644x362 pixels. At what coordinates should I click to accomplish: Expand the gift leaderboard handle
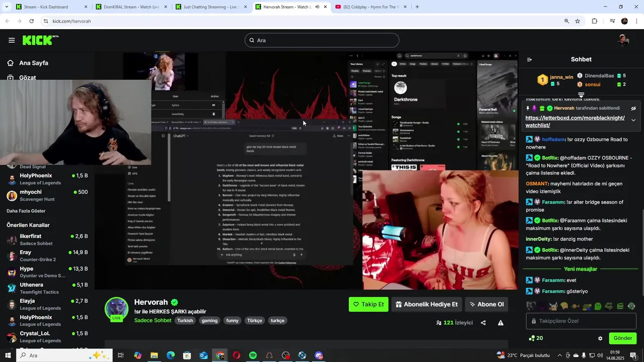click(581, 95)
